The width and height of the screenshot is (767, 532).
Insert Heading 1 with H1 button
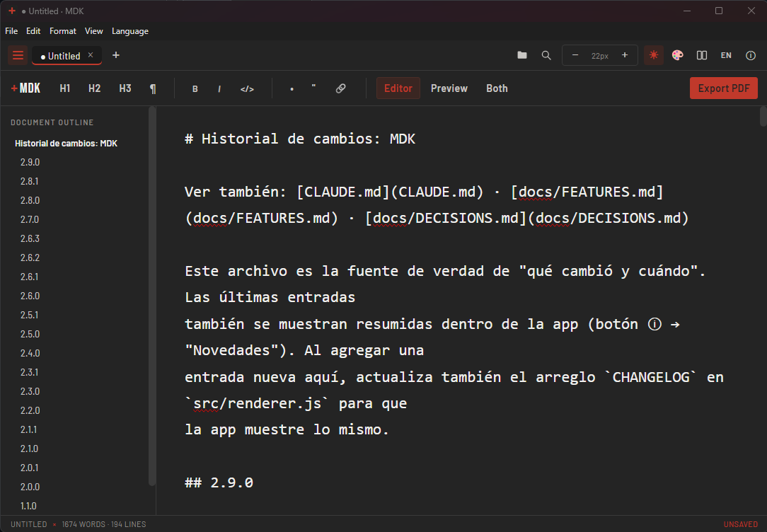click(x=65, y=88)
